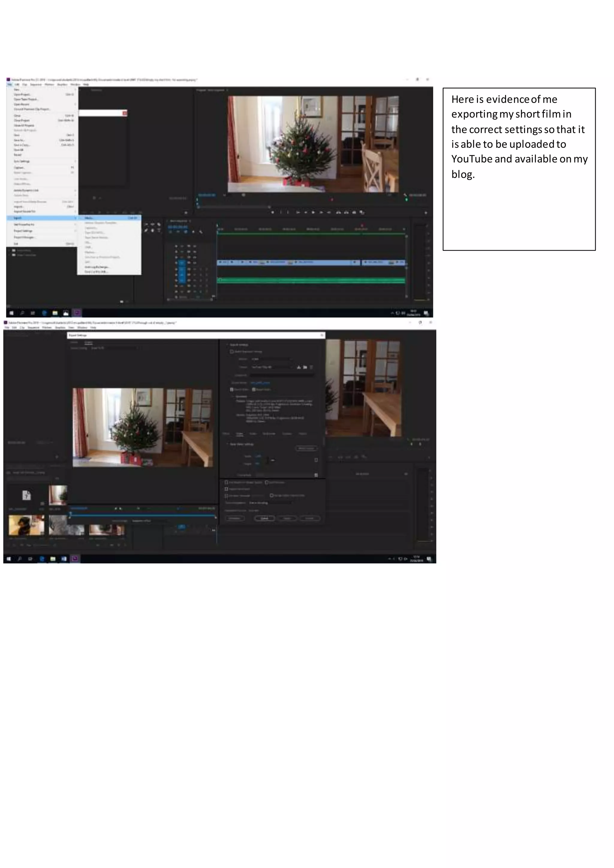
Task: Click the blue Output Name link
Action: tap(260, 383)
